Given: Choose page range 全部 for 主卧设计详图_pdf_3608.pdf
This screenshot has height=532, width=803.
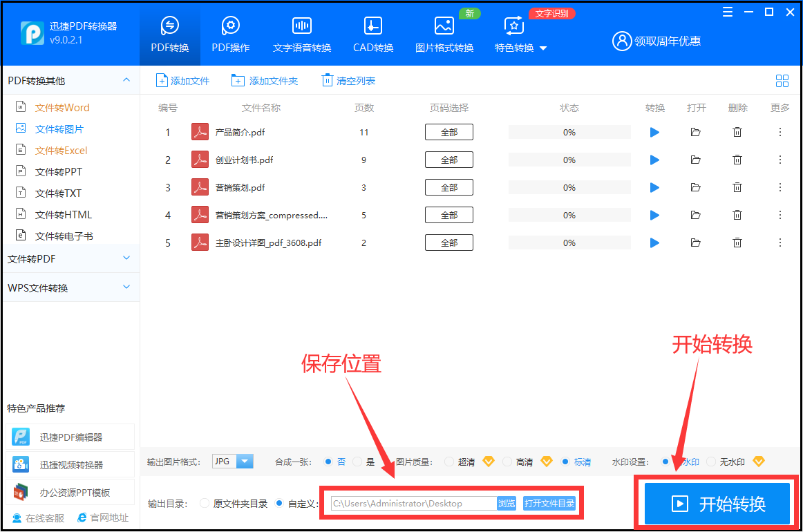Looking at the screenshot, I should pyautogui.click(x=449, y=243).
